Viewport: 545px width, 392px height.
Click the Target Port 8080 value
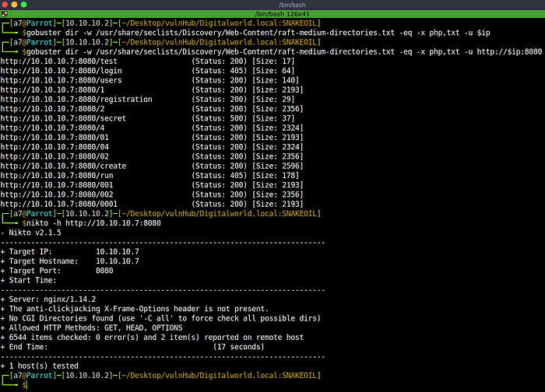coord(105,271)
